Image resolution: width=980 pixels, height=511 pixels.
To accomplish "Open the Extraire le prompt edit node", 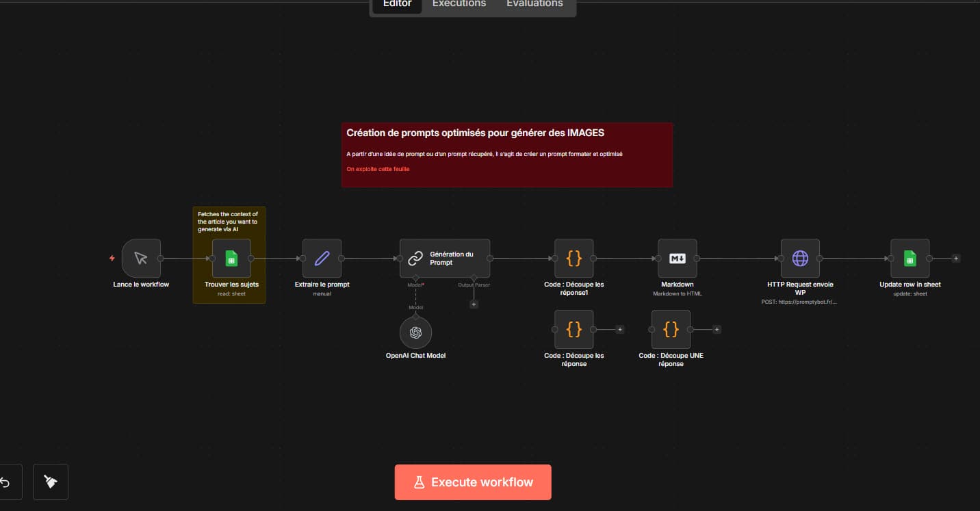I will (322, 259).
